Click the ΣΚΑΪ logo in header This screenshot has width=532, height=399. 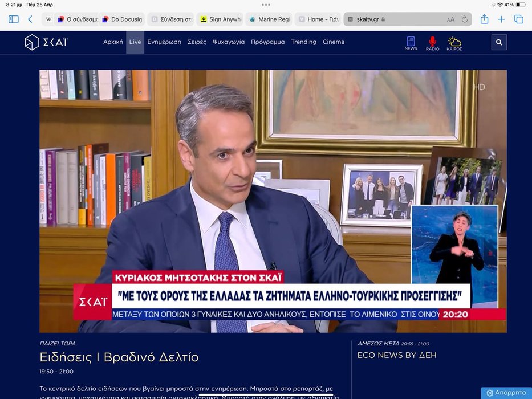pos(46,42)
